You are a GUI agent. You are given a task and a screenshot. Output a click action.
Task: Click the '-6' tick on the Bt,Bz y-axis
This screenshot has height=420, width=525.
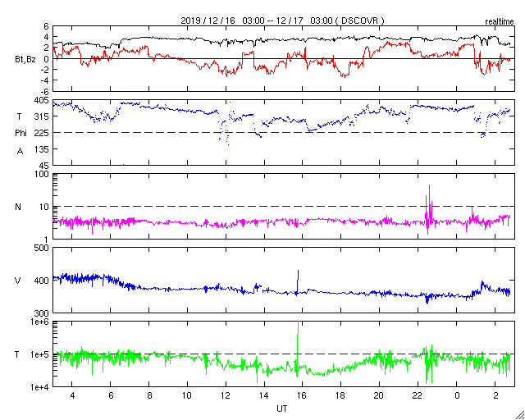pyautogui.click(x=45, y=91)
